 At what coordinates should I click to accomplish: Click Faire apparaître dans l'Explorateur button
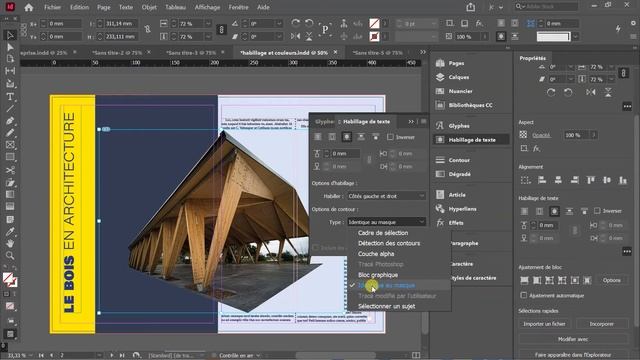573,355
